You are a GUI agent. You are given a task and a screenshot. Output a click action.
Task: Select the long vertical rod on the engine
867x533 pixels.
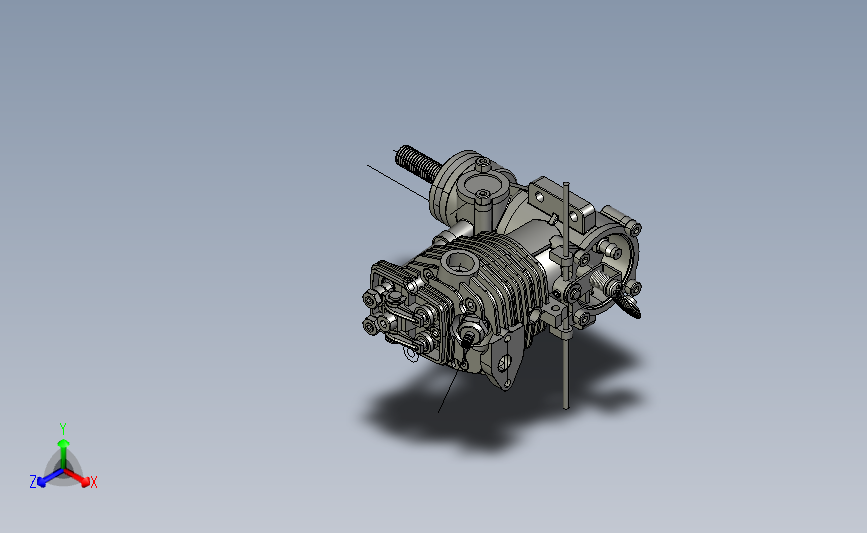566,296
